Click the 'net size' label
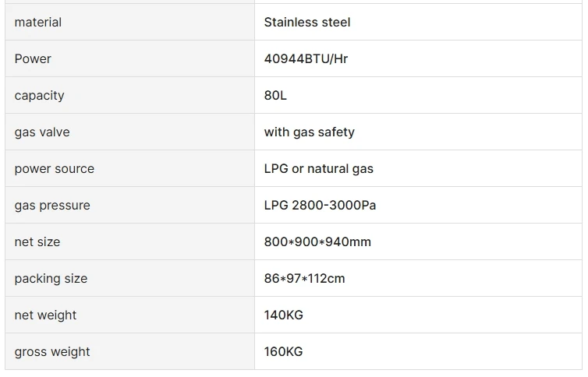Screen dimensions: 588x377 (x=37, y=241)
